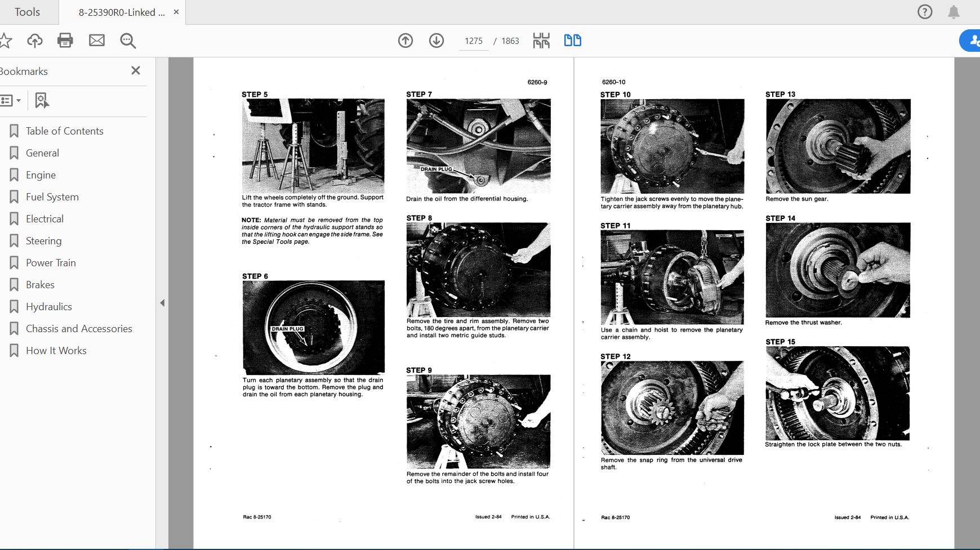Select the 8-25390R0-Linked document tab

click(x=122, y=12)
